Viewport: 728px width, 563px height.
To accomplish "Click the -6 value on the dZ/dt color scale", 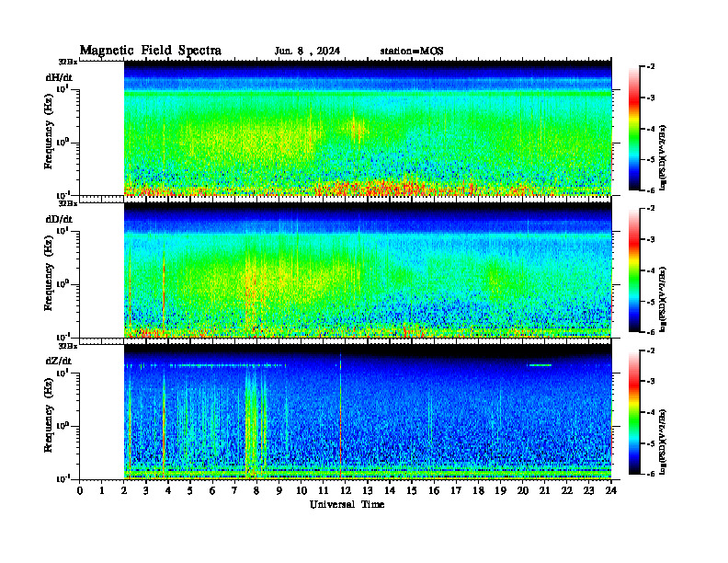I will [651, 474].
